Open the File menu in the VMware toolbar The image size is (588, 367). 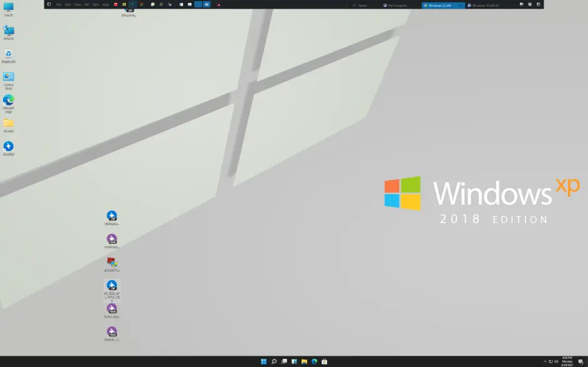point(59,4)
